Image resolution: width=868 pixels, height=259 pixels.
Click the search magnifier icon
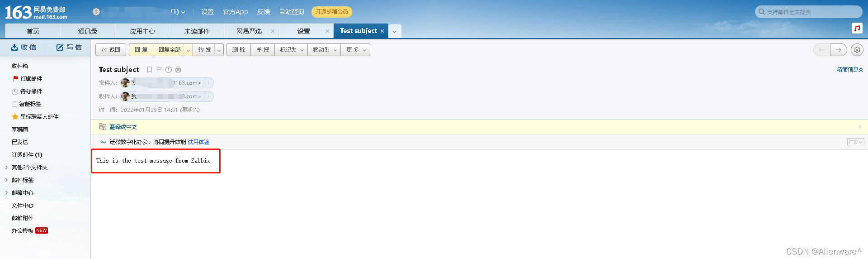pos(762,12)
